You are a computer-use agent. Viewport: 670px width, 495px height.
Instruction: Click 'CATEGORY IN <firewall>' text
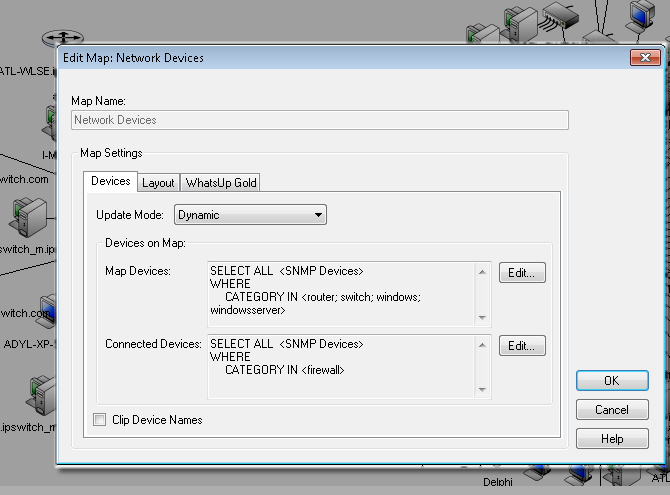point(285,370)
